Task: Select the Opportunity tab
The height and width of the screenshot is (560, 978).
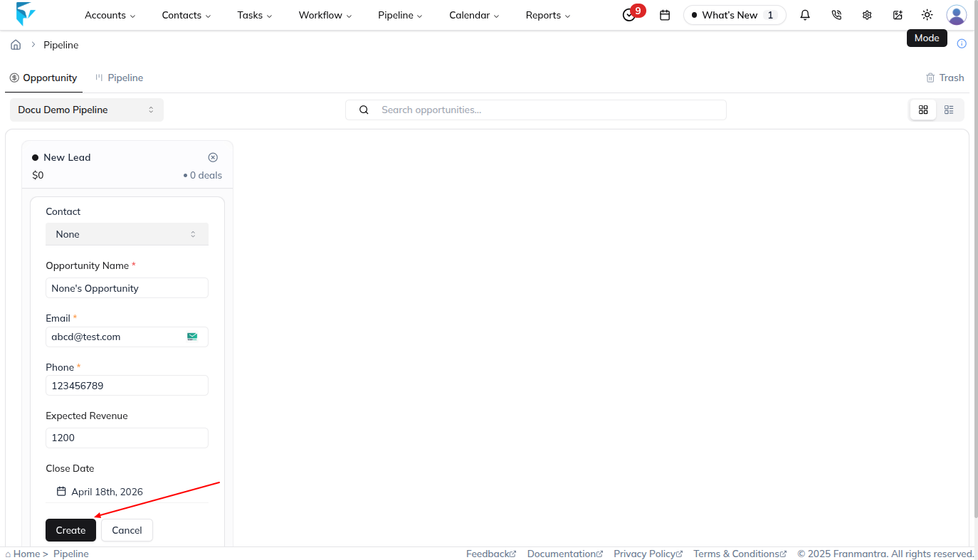Action: 43,78
